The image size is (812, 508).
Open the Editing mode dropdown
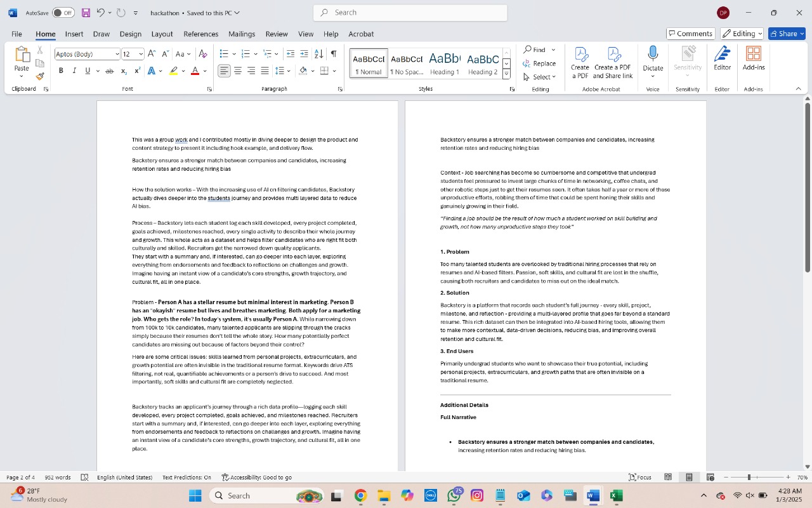tap(742, 34)
